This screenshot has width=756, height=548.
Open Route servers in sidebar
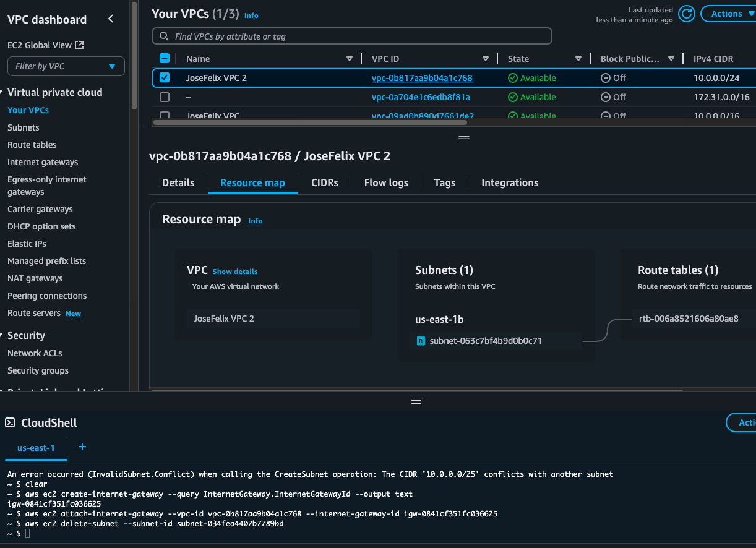(x=34, y=313)
